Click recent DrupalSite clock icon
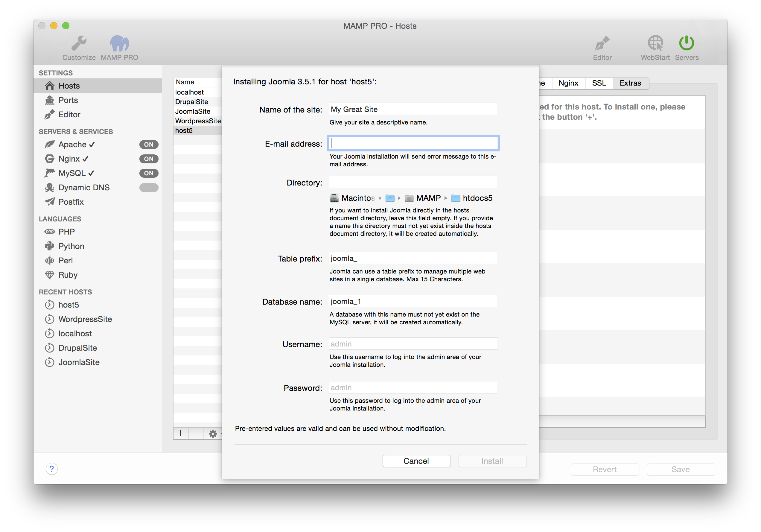 (50, 348)
